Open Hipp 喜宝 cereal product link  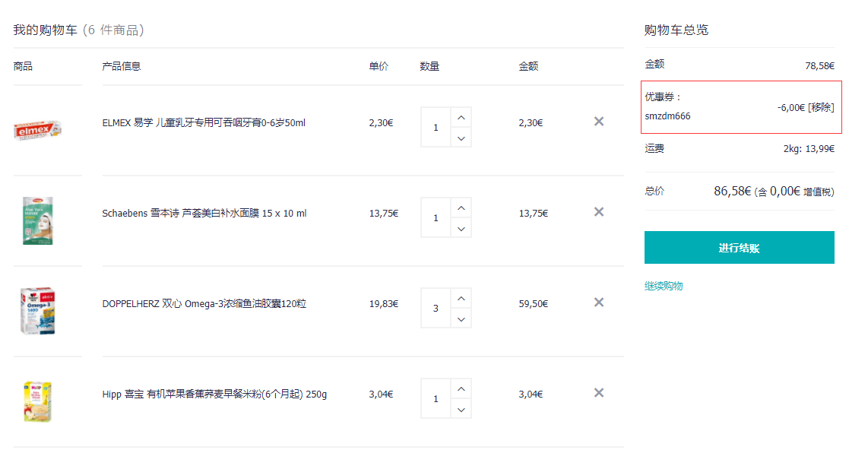pos(214,394)
